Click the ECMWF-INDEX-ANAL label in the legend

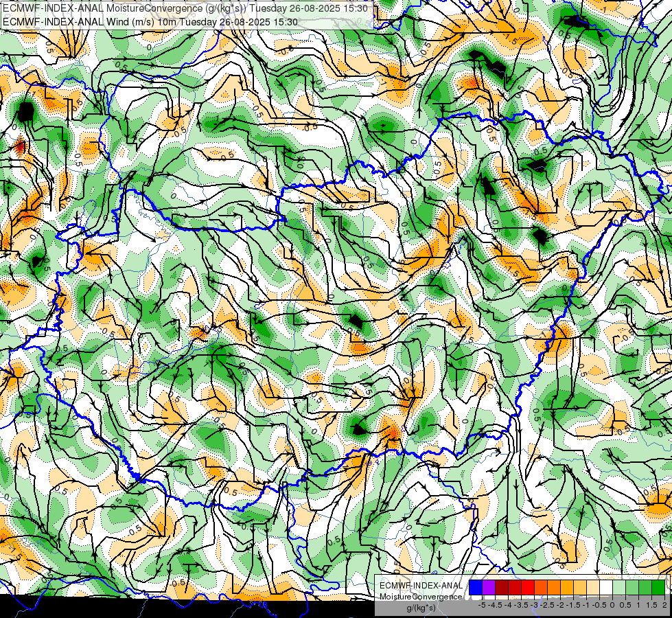421,586
